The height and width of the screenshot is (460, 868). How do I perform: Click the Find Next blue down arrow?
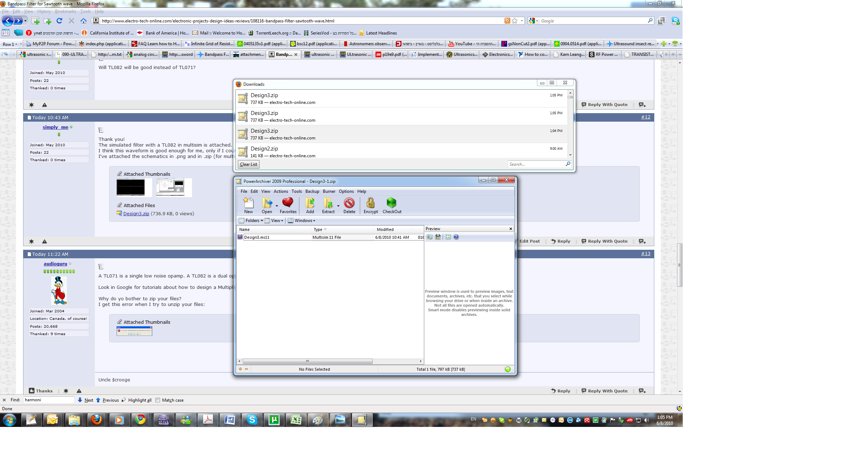pos(80,400)
